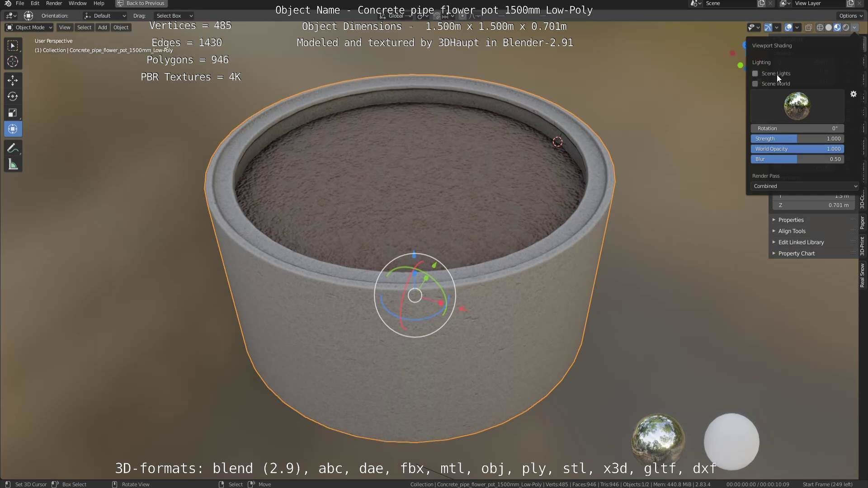Open the File menu
This screenshot has height=488, width=868.
[x=20, y=3]
